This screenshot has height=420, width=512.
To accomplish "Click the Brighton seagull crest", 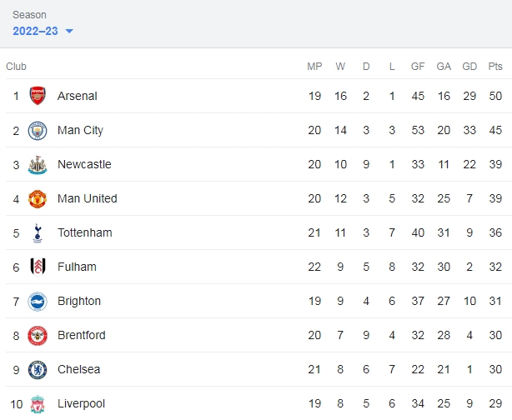I will tap(38, 302).
